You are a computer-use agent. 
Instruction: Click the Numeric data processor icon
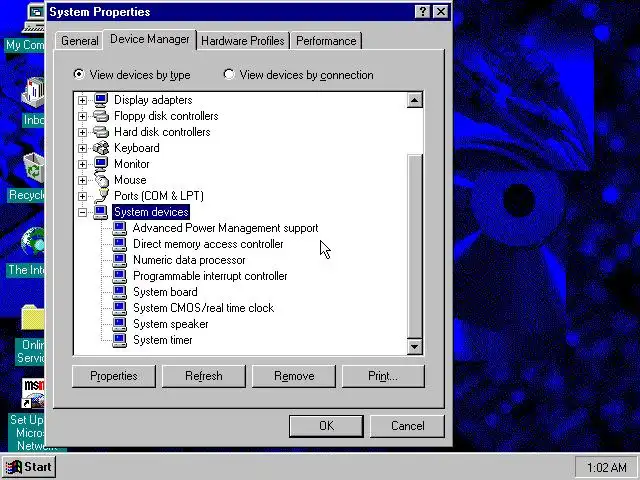120,260
